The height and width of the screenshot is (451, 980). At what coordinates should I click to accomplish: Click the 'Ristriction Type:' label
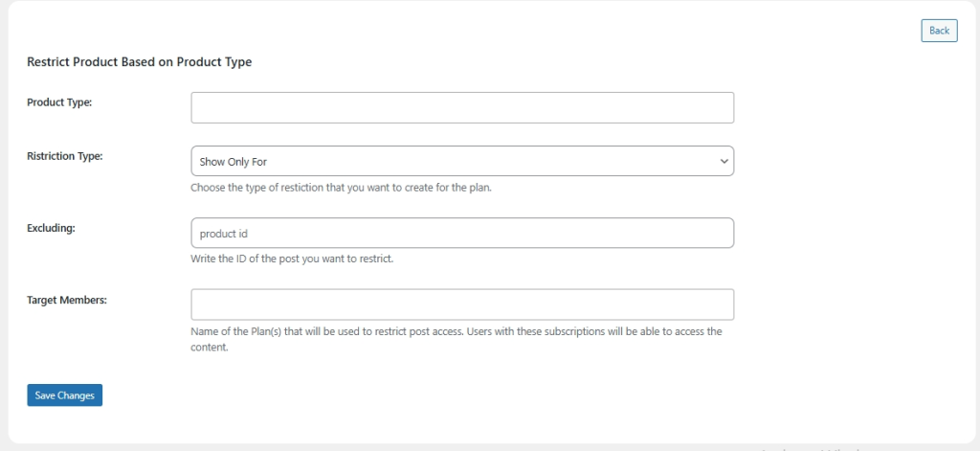click(x=64, y=155)
